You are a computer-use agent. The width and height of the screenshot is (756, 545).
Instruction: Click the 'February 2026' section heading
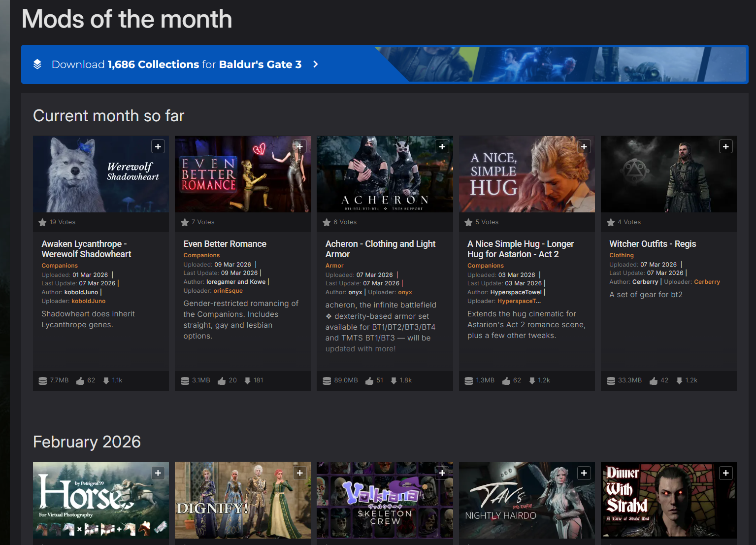click(87, 442)
